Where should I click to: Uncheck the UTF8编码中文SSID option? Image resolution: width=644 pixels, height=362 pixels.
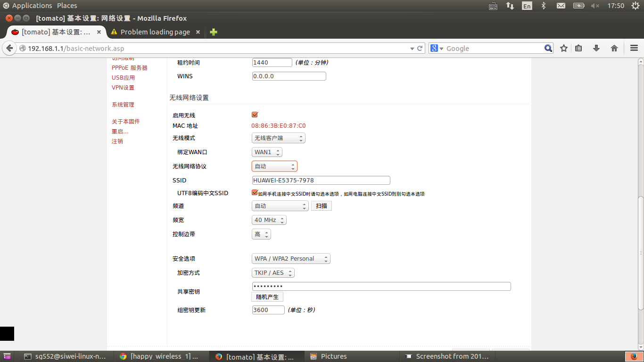[x=255, y=192]
